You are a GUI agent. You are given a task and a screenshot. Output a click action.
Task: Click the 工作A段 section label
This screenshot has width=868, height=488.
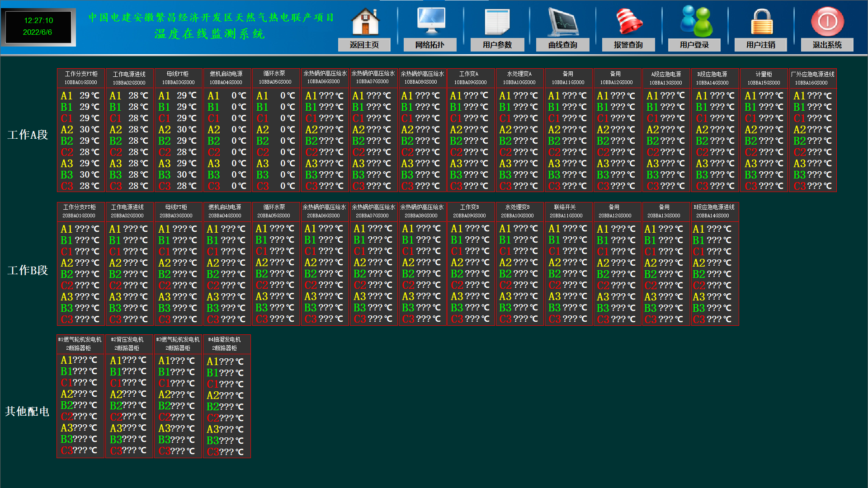point(28,135)
